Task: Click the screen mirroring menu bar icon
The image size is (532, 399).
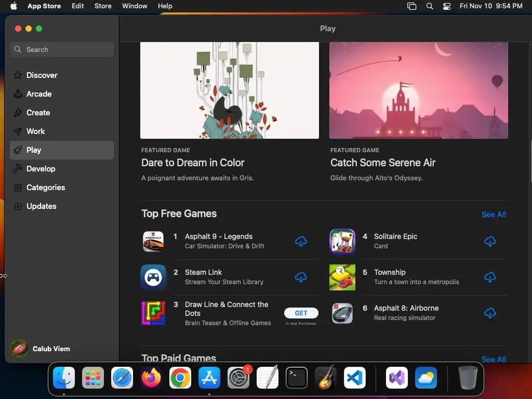Action: pos(411,6)
